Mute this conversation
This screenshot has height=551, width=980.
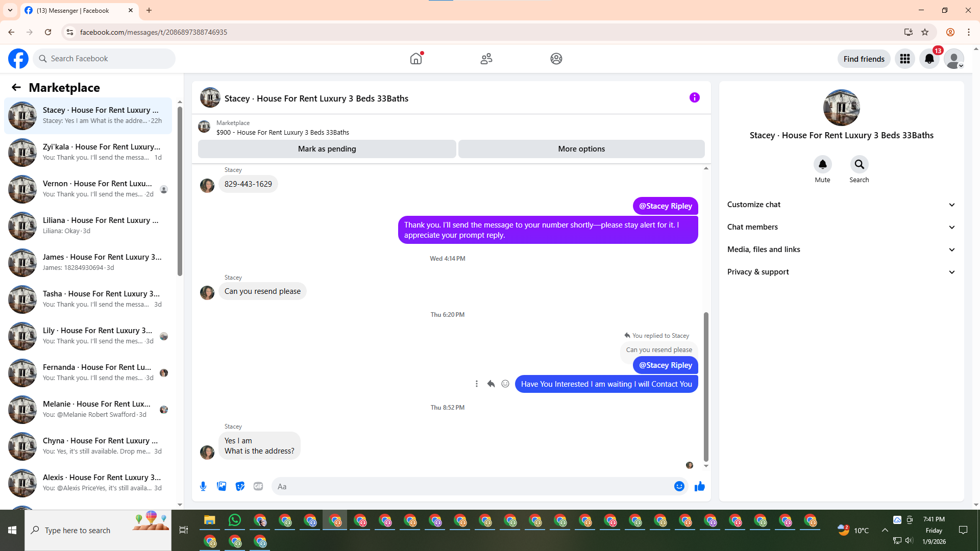(x=822, y=164)
